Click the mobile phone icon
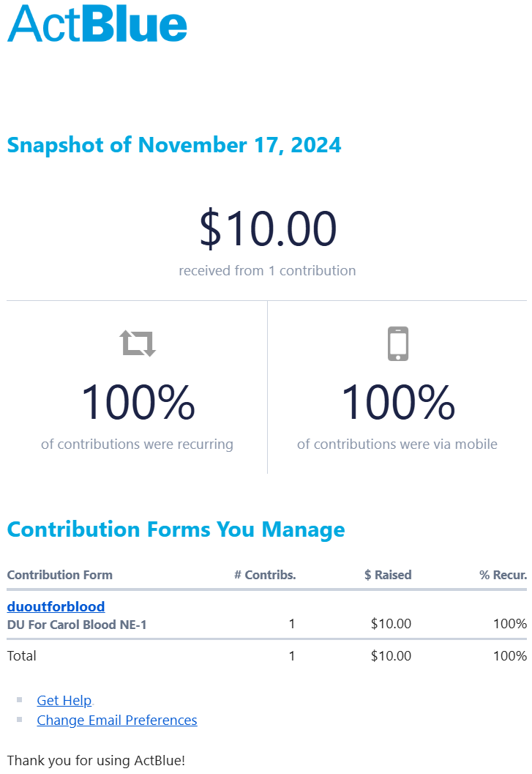The image size is (532, 774). click(397, 343)
